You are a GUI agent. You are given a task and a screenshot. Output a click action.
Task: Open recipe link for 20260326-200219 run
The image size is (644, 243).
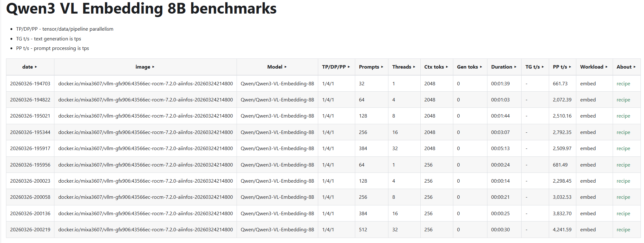pyautogui.click(x=623, y=230)
